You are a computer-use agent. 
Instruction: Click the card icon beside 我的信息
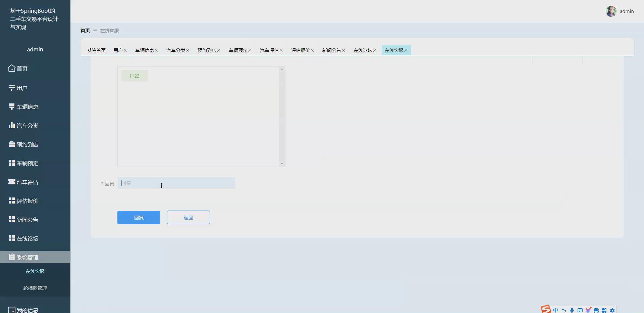(12, 310)
